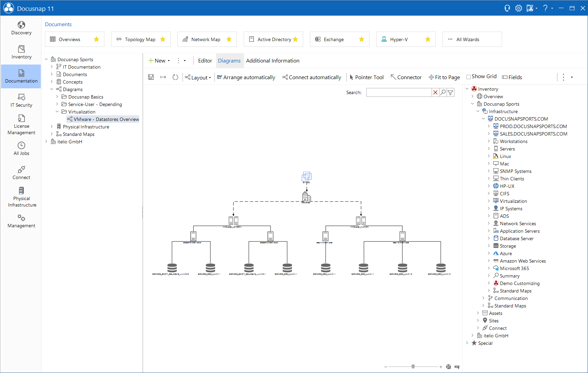Expand itelio GmbH in left tree
Viewport: 588px width, 373px height.
coord(47,142)
